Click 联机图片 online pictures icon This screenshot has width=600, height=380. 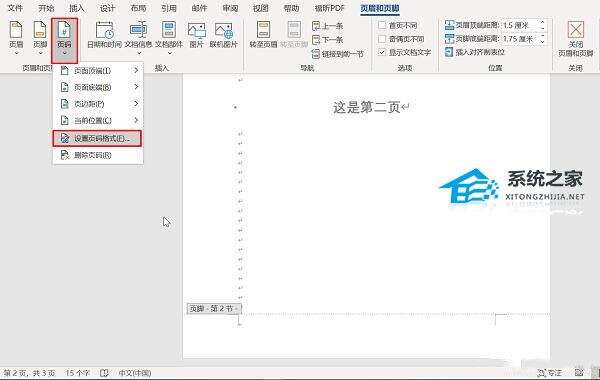coord(223,35)
